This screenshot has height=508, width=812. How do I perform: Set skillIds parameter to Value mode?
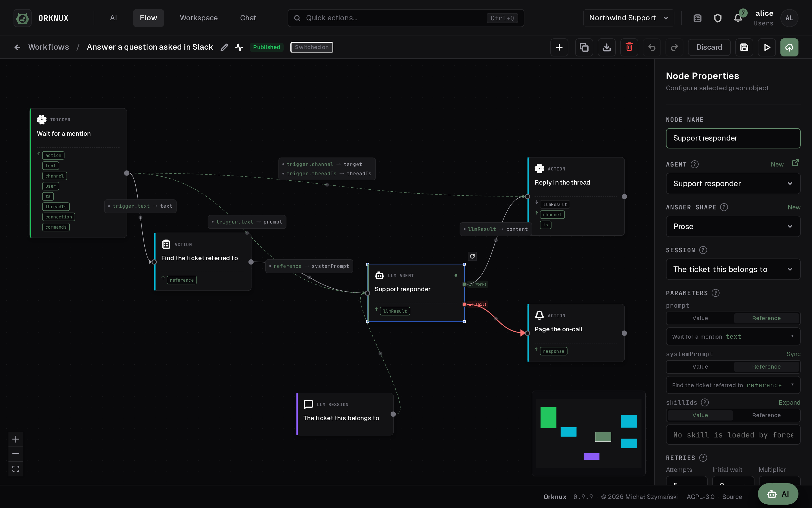tap(700, 415)
